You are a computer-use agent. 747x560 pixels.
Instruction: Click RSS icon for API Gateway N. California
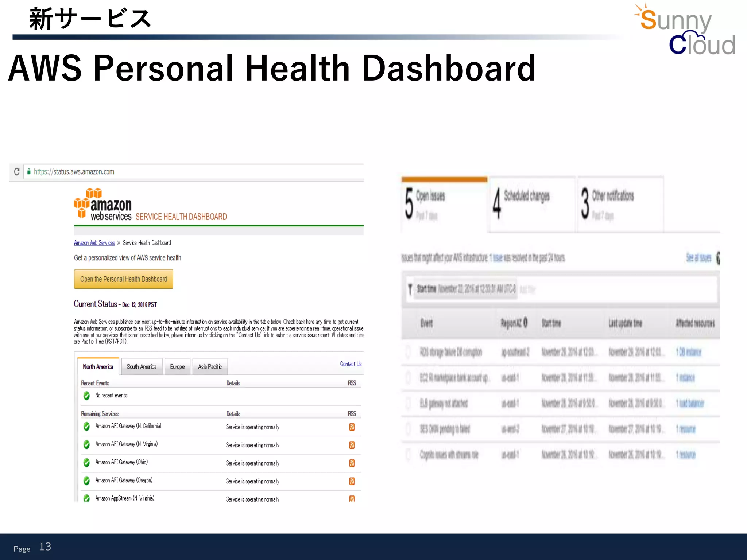point(352,427)
